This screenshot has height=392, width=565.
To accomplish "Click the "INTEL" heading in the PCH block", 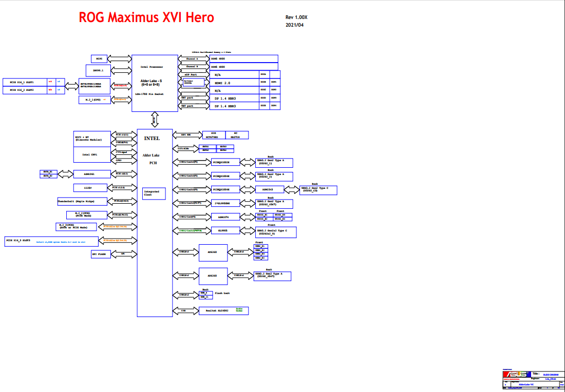I will (x=152, y=139).
